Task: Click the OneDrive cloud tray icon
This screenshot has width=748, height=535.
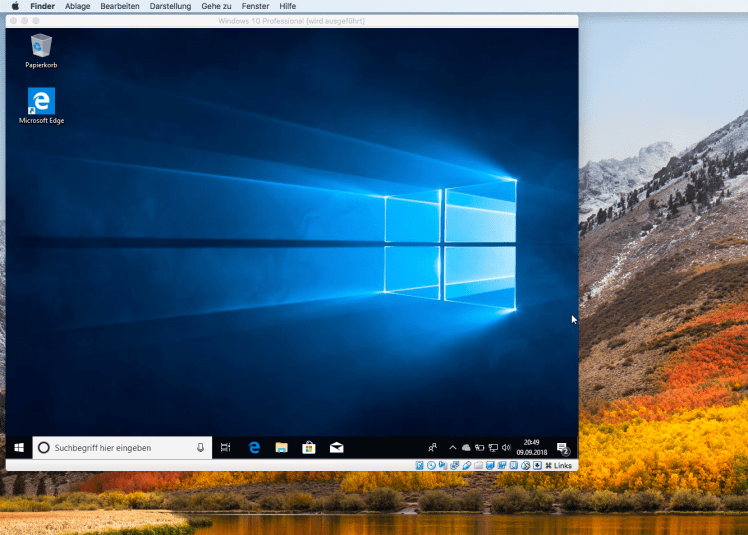Action: point(466,448)
